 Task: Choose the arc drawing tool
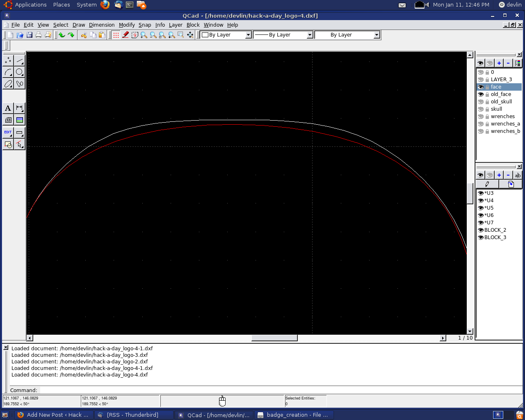[8, 72]
